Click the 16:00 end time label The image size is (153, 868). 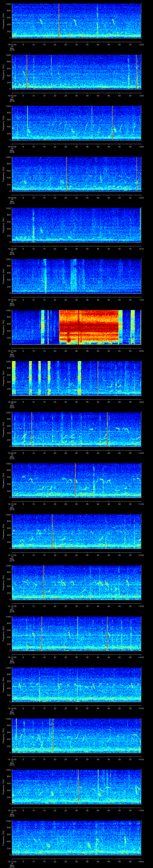[x=141, y=759]
